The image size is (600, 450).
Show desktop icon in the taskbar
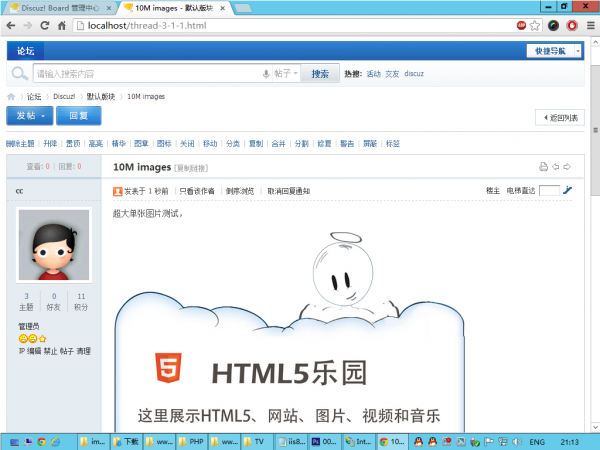coord(14,442)
